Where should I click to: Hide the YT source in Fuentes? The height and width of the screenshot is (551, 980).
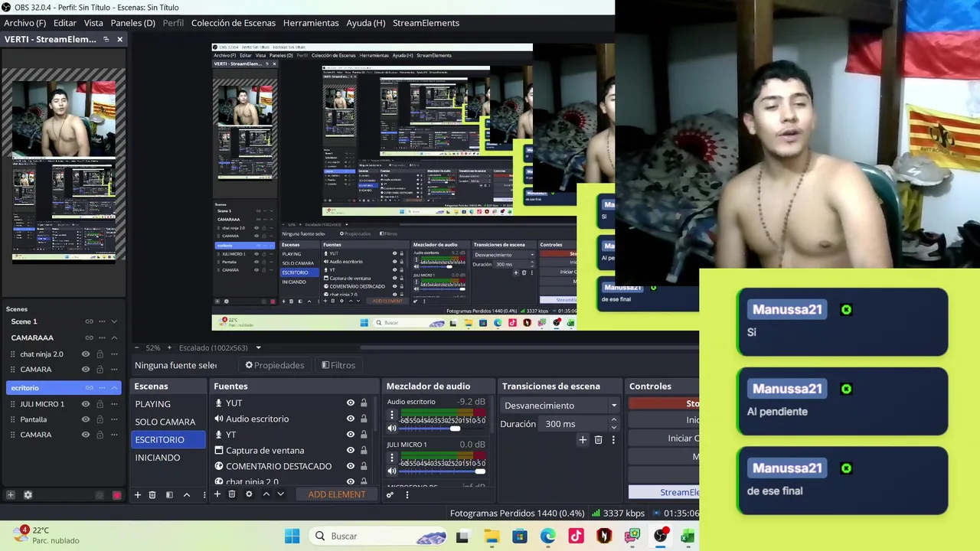click(x=351, y=435)
